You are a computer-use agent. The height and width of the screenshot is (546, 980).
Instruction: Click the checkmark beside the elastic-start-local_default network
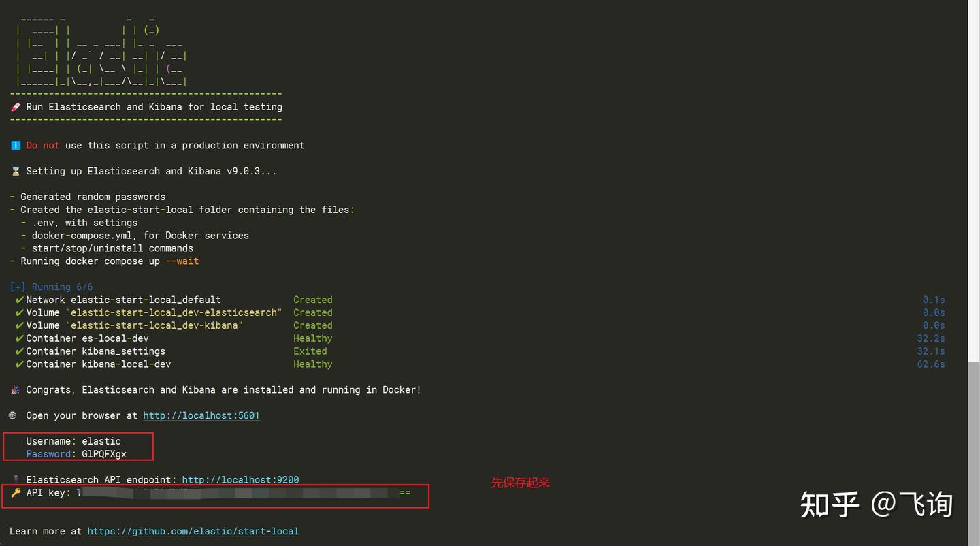pos(19,300)
